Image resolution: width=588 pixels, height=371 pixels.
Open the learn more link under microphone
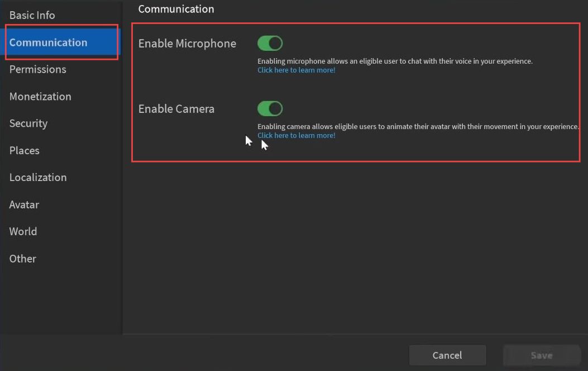[297, 70]
